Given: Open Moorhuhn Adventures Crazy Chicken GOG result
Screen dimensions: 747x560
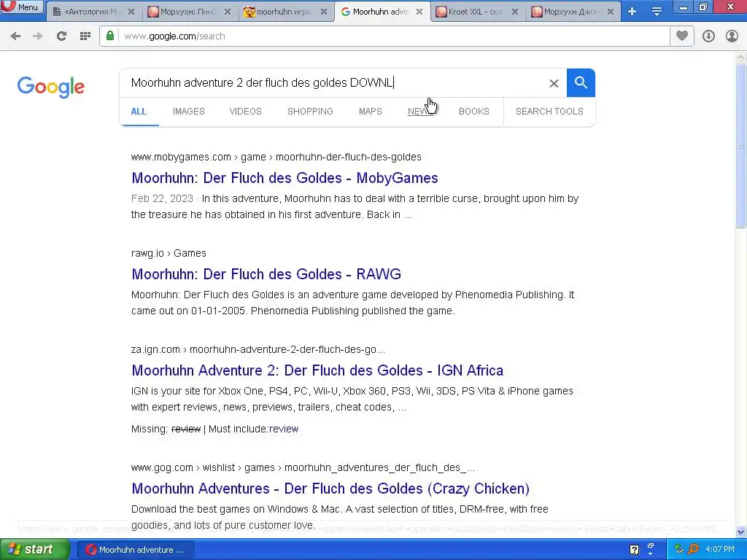Looking at the screenshot, I should pyautogui.click(x=330, y=489).
